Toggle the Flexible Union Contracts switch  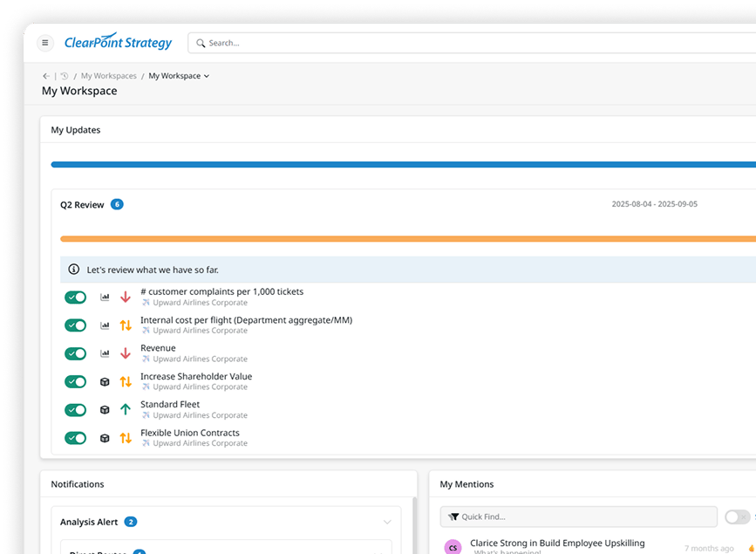[75, 438]
